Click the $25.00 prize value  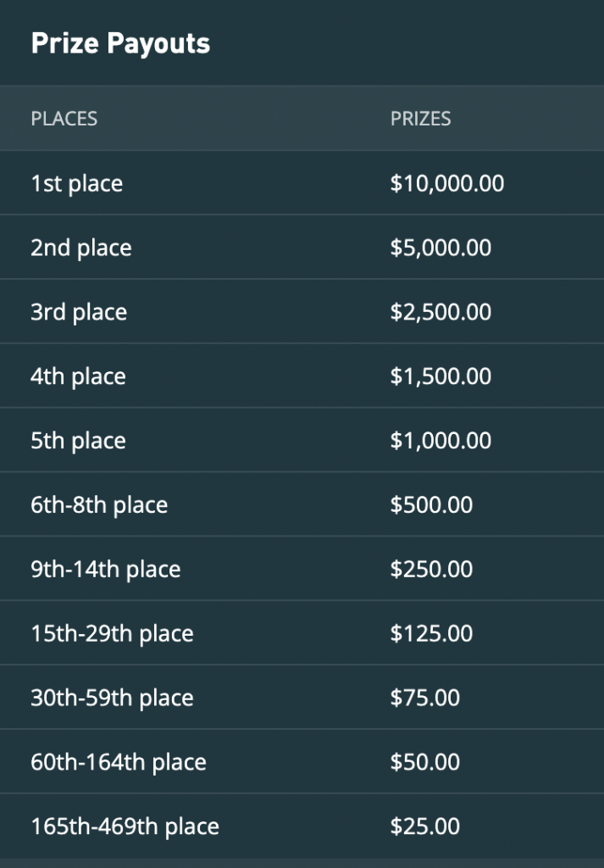click(424, 826)
